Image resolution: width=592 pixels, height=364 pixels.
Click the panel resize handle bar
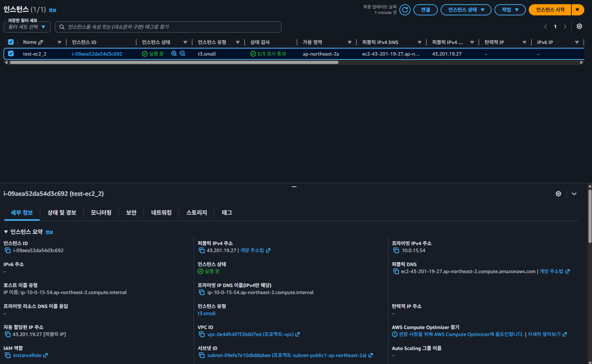(294, 187)
